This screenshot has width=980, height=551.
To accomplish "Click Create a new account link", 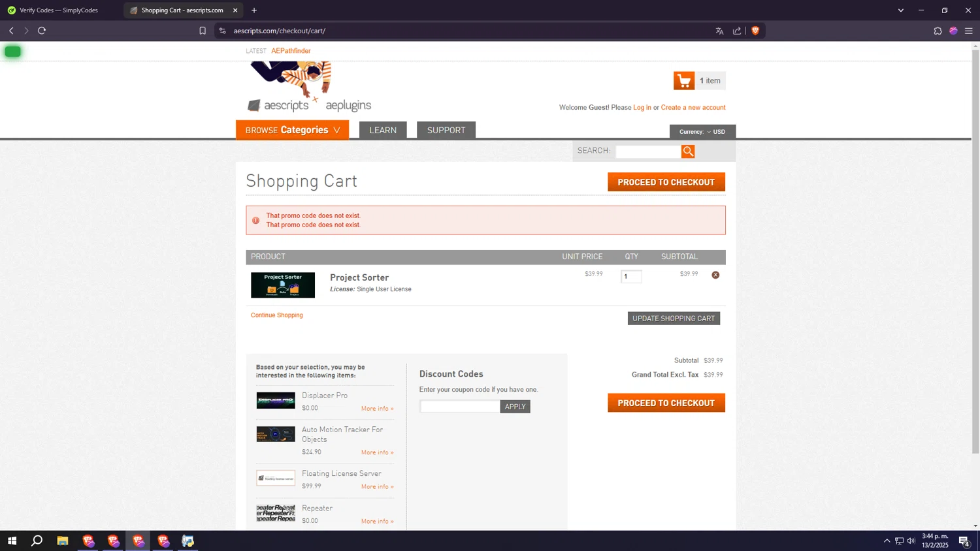I will coord(693,108).
